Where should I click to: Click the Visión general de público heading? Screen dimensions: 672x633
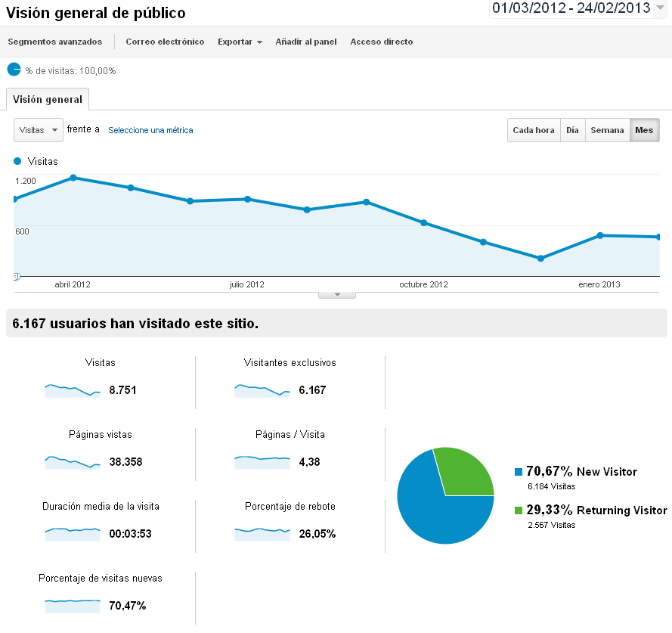(x=95, y=14)
